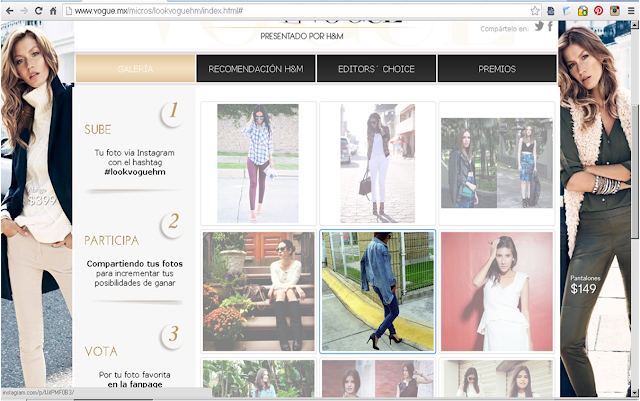Click the yellow shopping bag extension icon
The width and height of the screenshot is (640, 401).
point(582,11)
